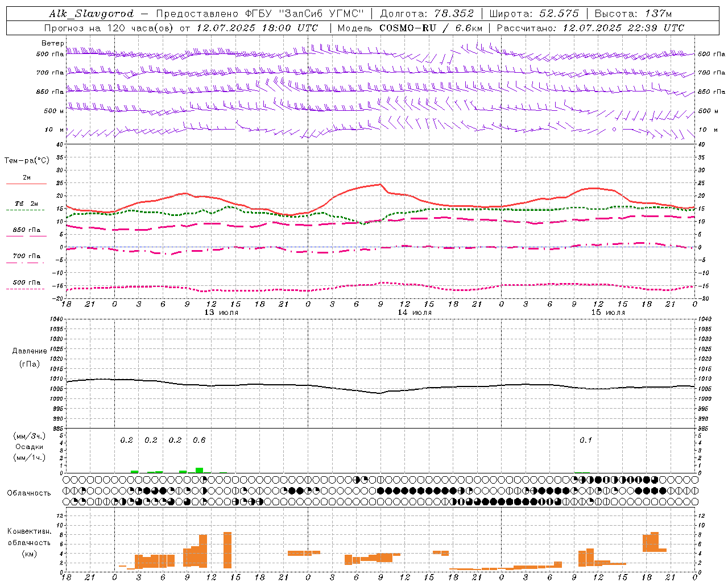This screenshot has width=728, height=582.
Task: Click the 13 июля date label
Action: pos(221,313)
